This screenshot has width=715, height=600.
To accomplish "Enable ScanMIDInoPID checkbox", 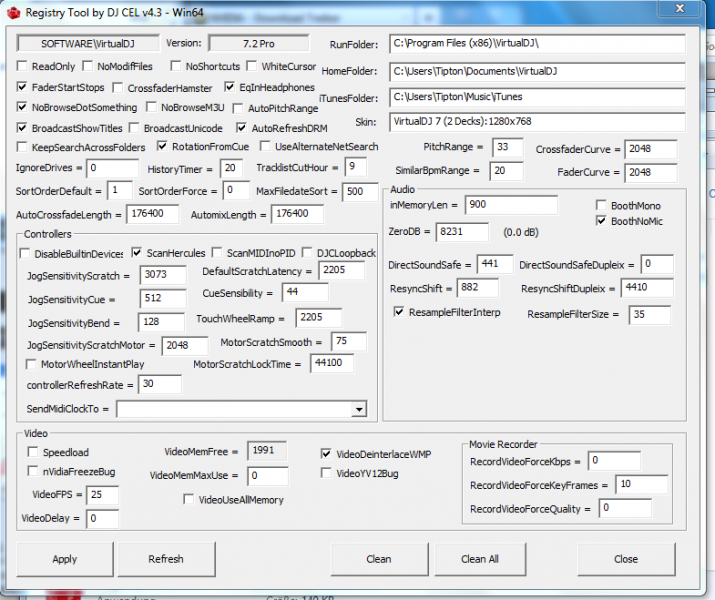I will click(x=217, y=253).
